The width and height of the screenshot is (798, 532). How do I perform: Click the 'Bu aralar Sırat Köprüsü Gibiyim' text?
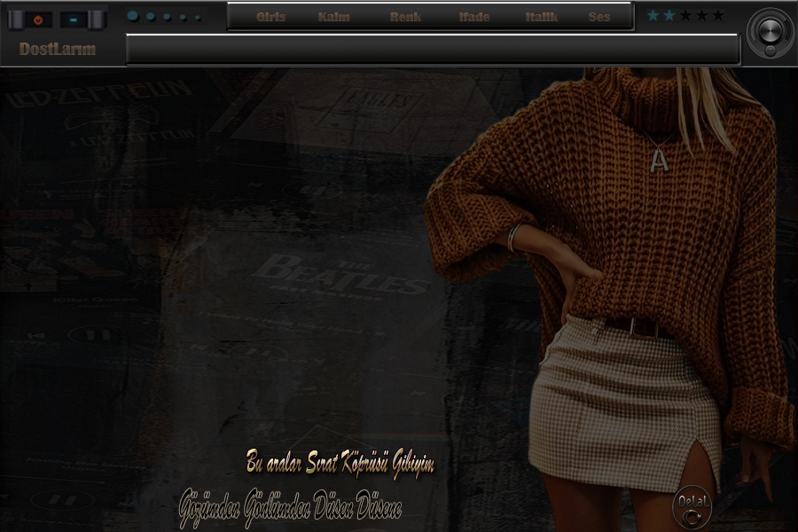pos(340,463)
